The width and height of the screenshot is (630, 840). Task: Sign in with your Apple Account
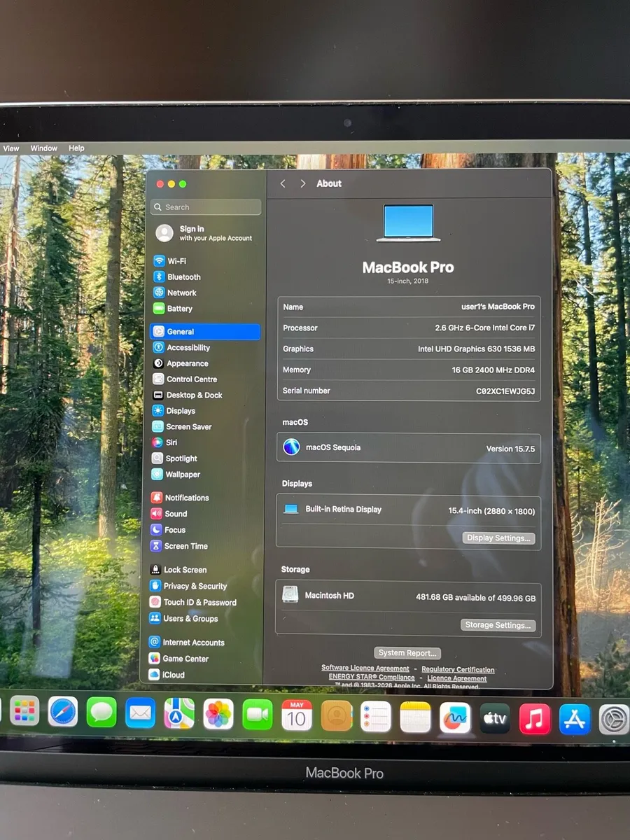pos(205,233)
